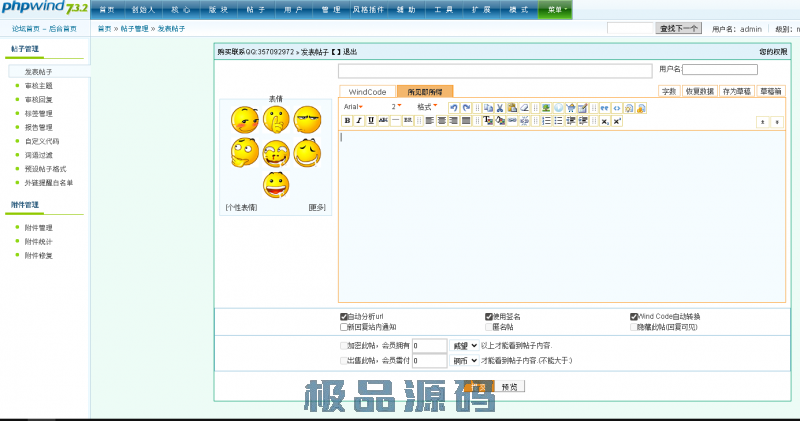800x421 pixels.
Task: Disable Wind Code自动转换 checkbox
Action: (x=634, y=316)
